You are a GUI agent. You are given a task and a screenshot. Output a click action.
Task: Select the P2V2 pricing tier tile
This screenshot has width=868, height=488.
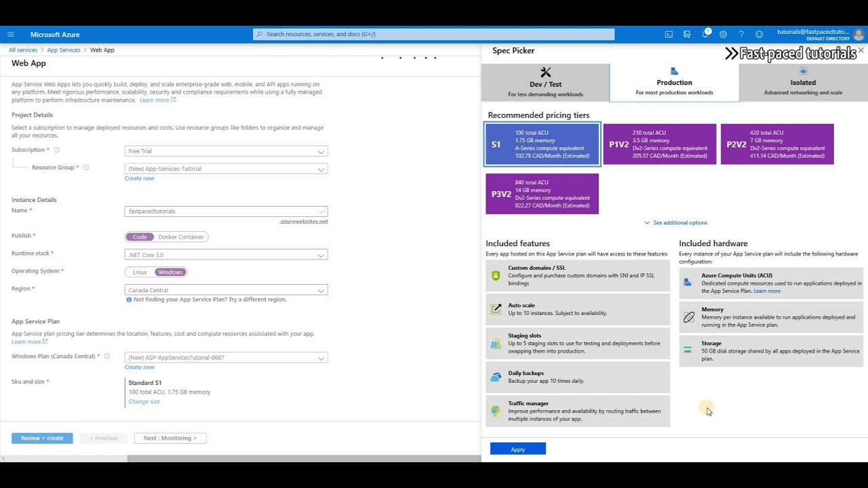(x=777, y=144)
